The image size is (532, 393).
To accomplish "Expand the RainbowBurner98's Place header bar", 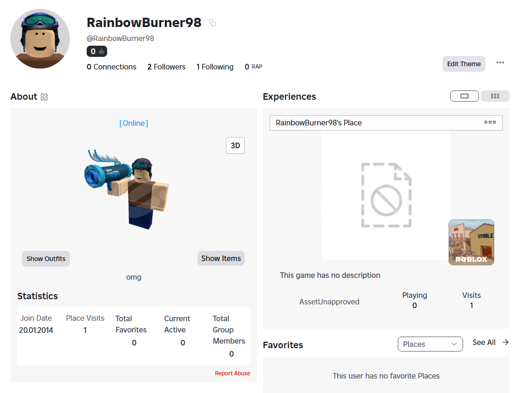I will [x=373, y=123].
